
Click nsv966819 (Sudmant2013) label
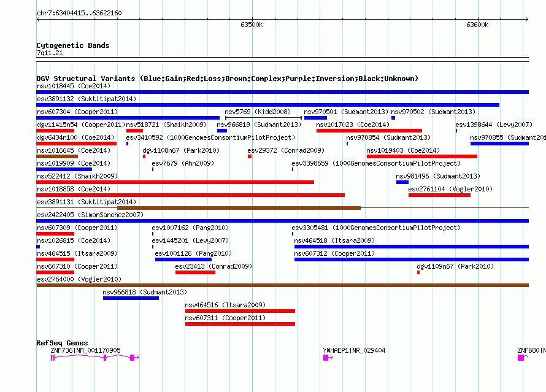tap(259, 125)
